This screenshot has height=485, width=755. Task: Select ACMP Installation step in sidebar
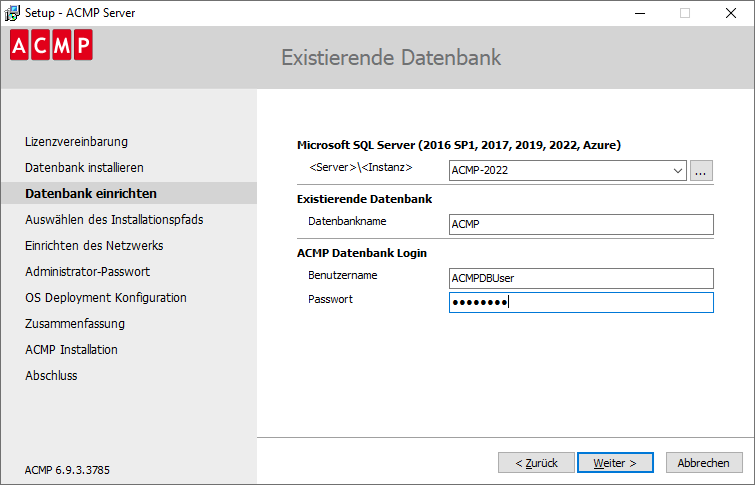click(71, 350)
